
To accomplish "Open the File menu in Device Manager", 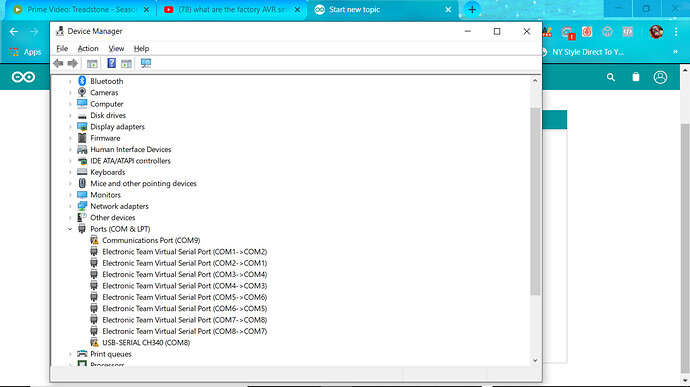I will (62, 48).
